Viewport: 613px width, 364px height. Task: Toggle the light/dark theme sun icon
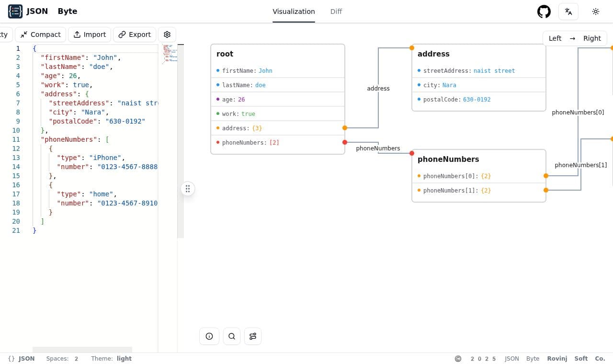[596, 11]
